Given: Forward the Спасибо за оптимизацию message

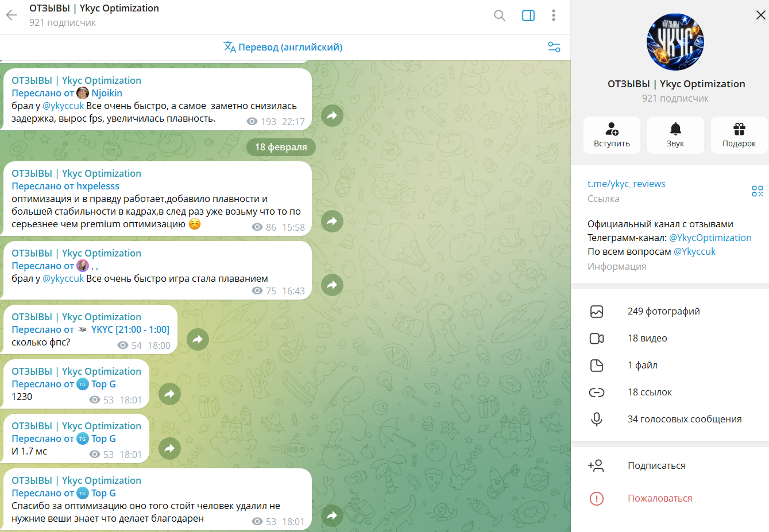Looking at the screenshot, I should pyautogui.click(x=332, y=515).
